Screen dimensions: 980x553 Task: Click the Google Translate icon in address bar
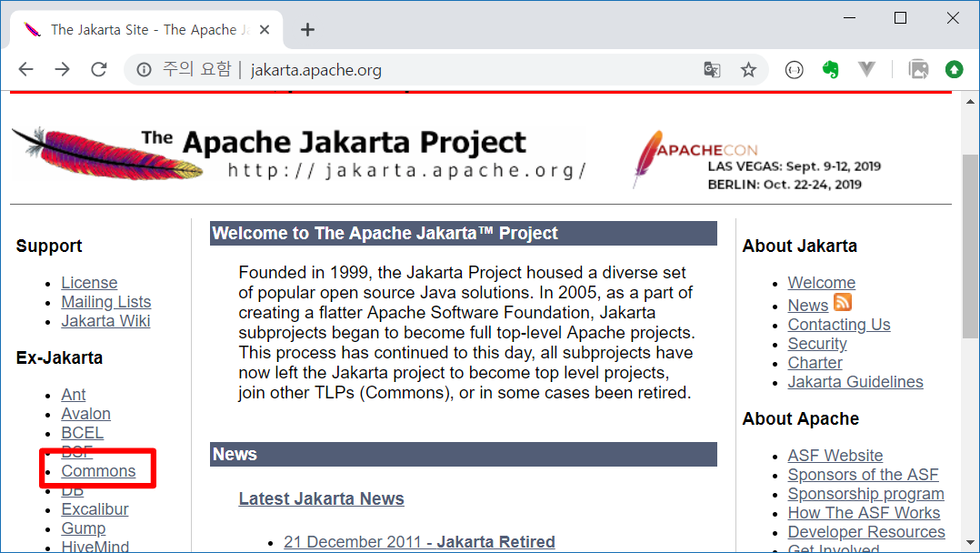(x=712, y=69)
